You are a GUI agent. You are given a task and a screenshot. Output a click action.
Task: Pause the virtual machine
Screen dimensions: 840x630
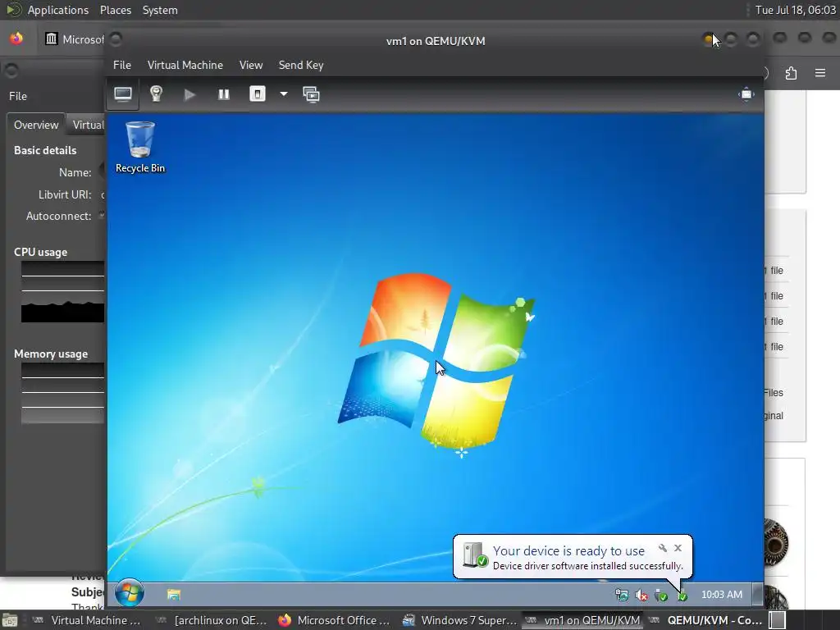(x=223, y=95)
